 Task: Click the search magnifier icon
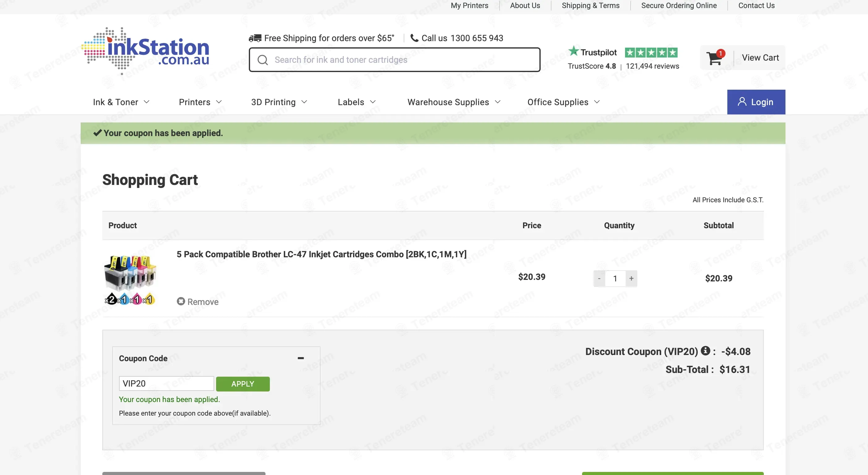point(262,60)
